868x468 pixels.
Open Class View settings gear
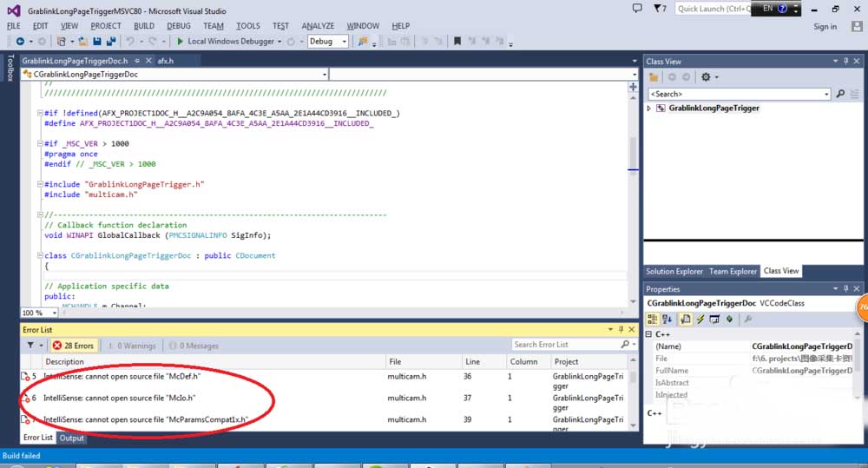click(706, 77)
